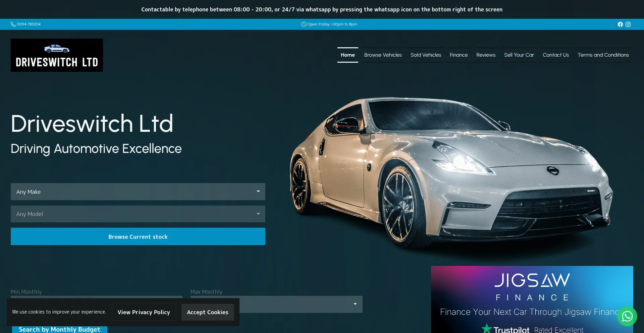Click Search by Monthly Budget button
This screenshot has height=333, width=644.
[x=59, y=329]
